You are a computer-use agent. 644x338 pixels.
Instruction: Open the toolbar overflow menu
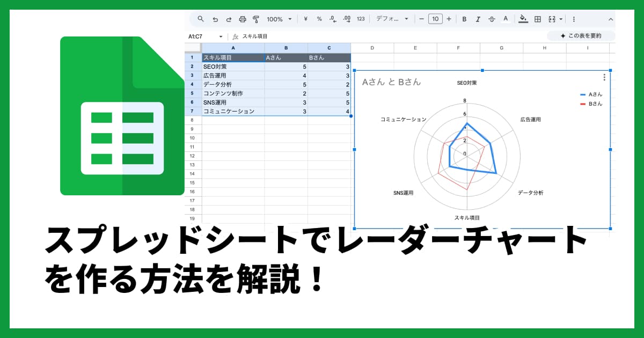tap(574, 19)
